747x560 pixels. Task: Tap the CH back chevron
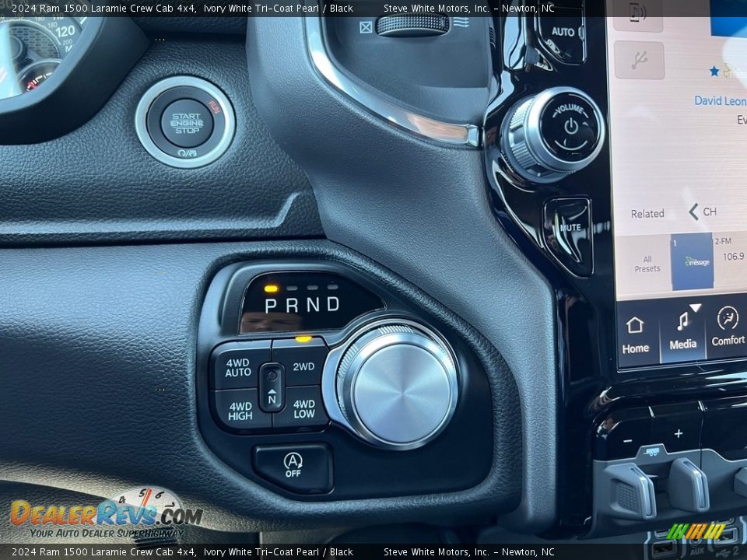tap(693, 212)
